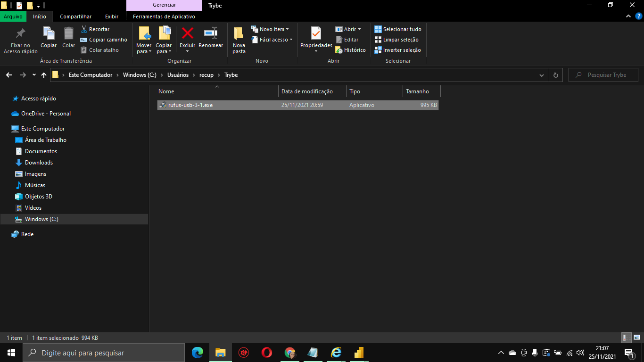Click the Copiar ribbon button
This screenshot has width=644, height=362.
(49, 38)
